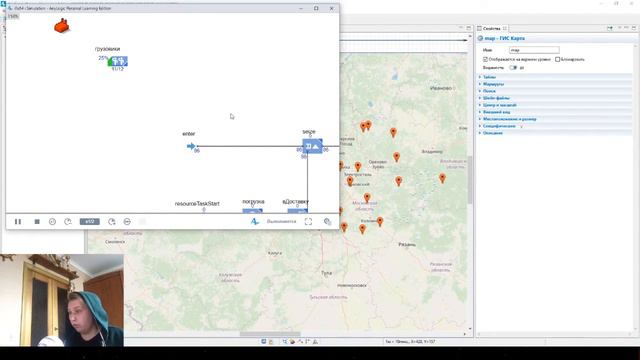Select the Свойства properties tab
This screenshot has width=640, height=360.
[x=491, y=28]
